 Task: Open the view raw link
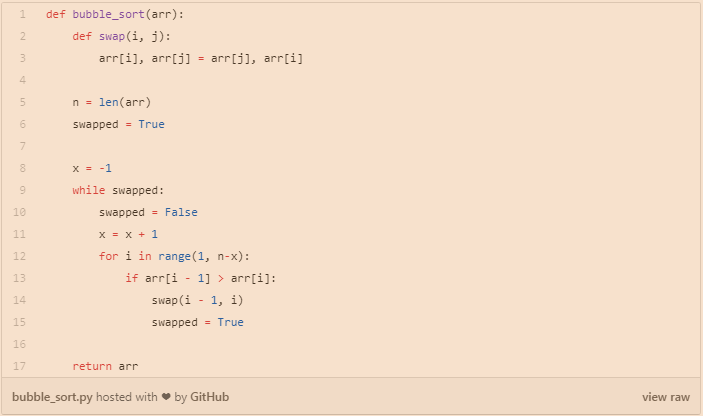pos(665,397)
